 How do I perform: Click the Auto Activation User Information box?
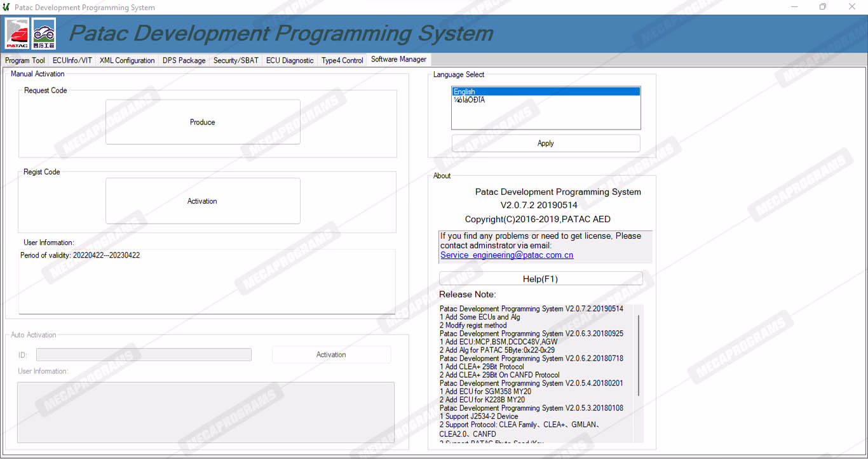[x=206, y=412]
